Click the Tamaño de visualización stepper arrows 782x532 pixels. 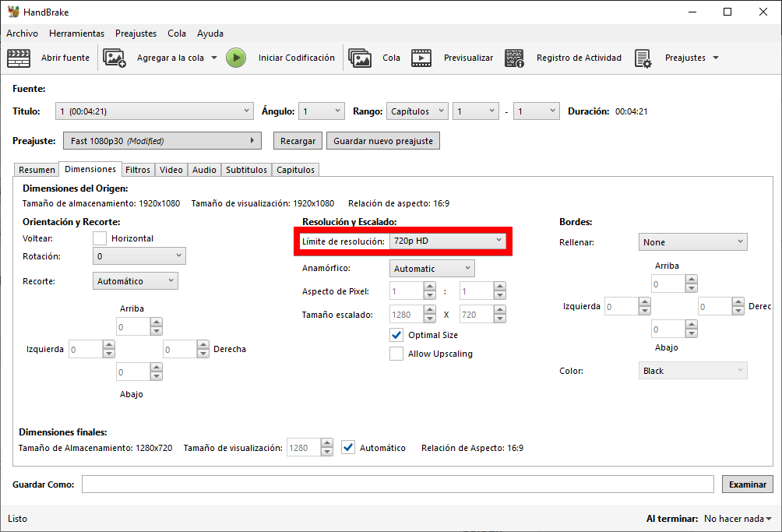[x=326, y=447]
